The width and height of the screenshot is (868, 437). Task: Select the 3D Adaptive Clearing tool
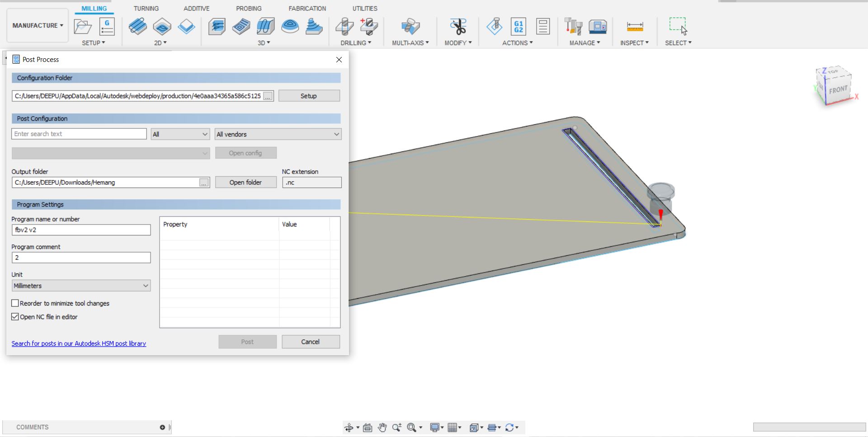coord(217,27)
